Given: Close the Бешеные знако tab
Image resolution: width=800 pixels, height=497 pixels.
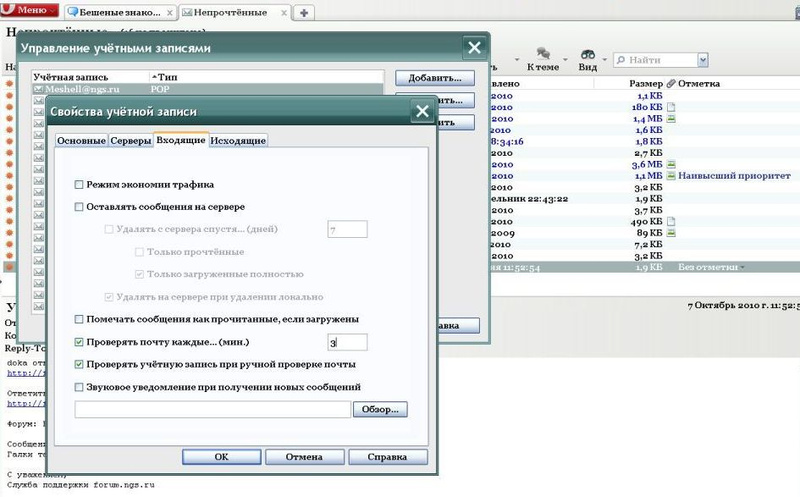Looking at the screenshot, I should [x=170, y=13].
